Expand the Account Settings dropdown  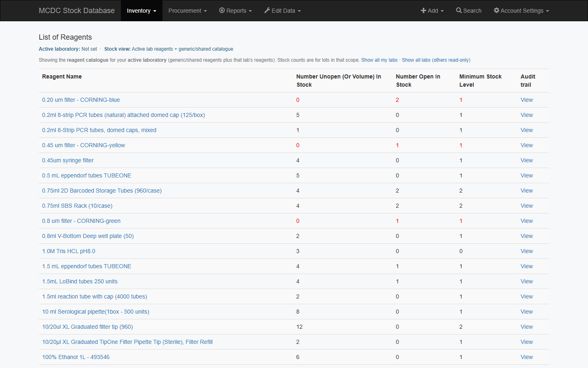tap(521, 11)
